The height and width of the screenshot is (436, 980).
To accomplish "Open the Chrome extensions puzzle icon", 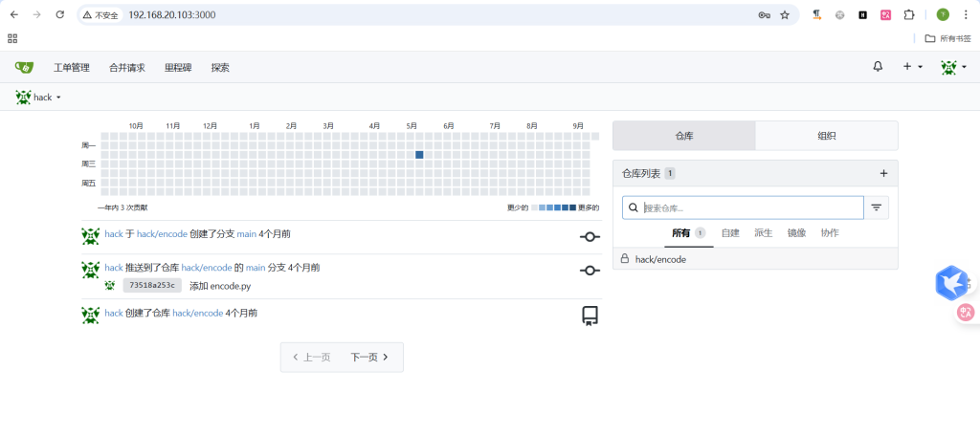I will click(909, 15).
